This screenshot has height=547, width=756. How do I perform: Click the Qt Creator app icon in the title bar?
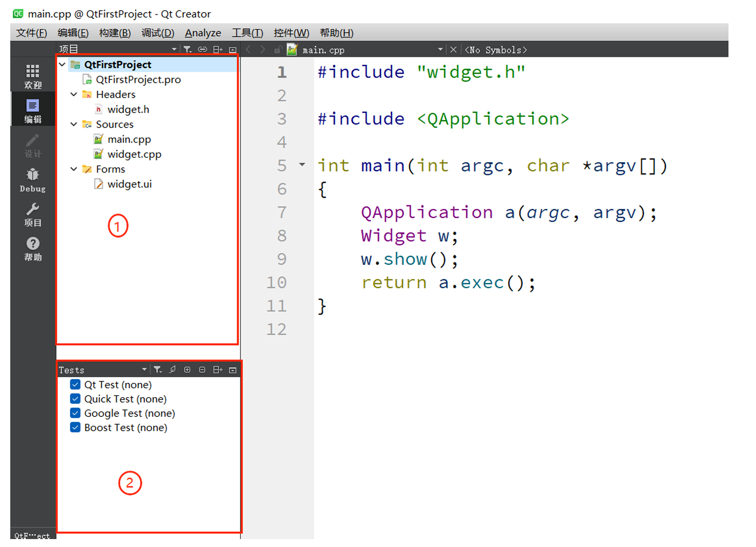tap(18, 14)
